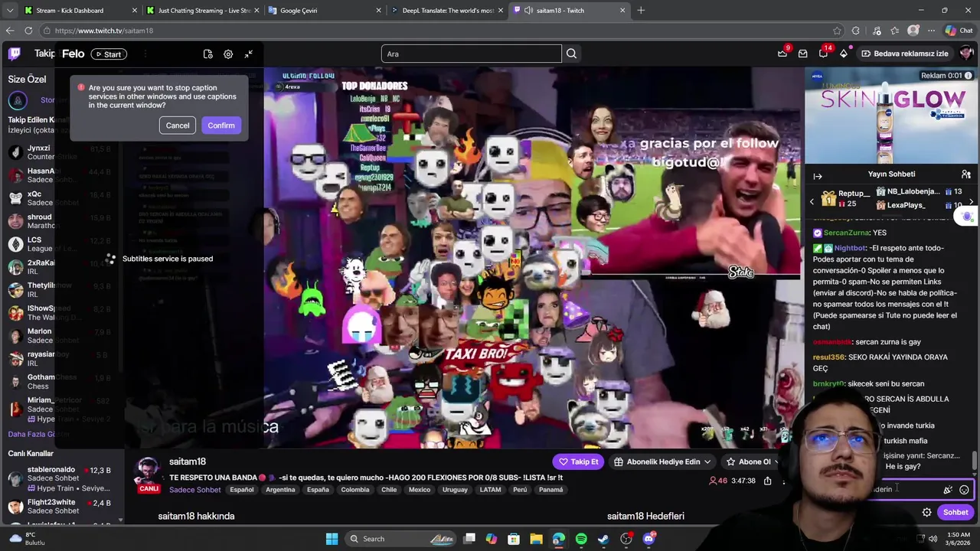Select the Panamá tag
This screenshot has height=551, width=980.
550,490
